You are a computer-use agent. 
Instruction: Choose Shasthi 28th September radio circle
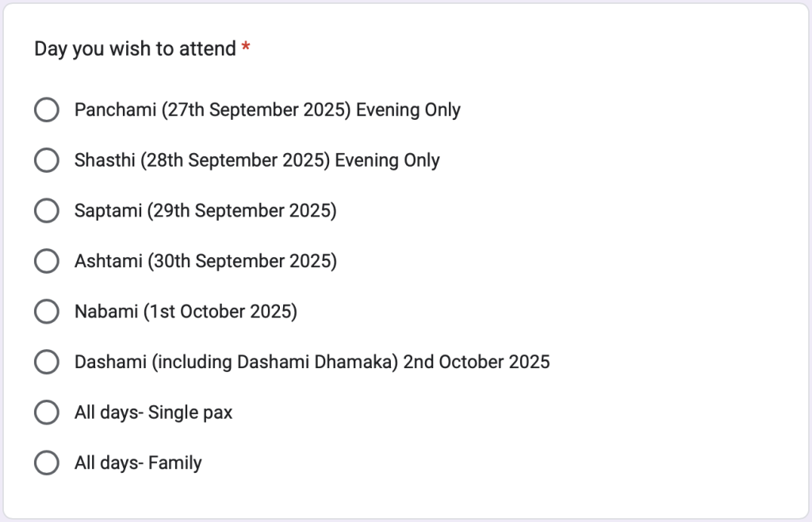(x=47, y=160)
